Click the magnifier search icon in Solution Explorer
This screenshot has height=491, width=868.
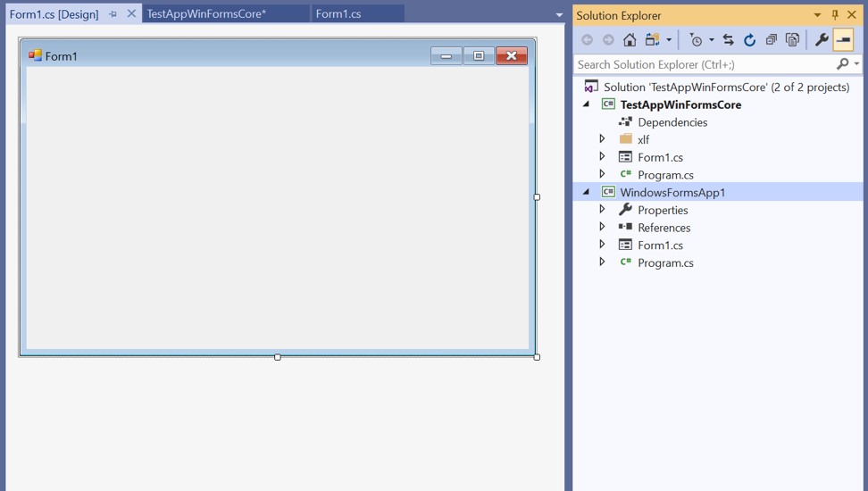pos(842,64)
